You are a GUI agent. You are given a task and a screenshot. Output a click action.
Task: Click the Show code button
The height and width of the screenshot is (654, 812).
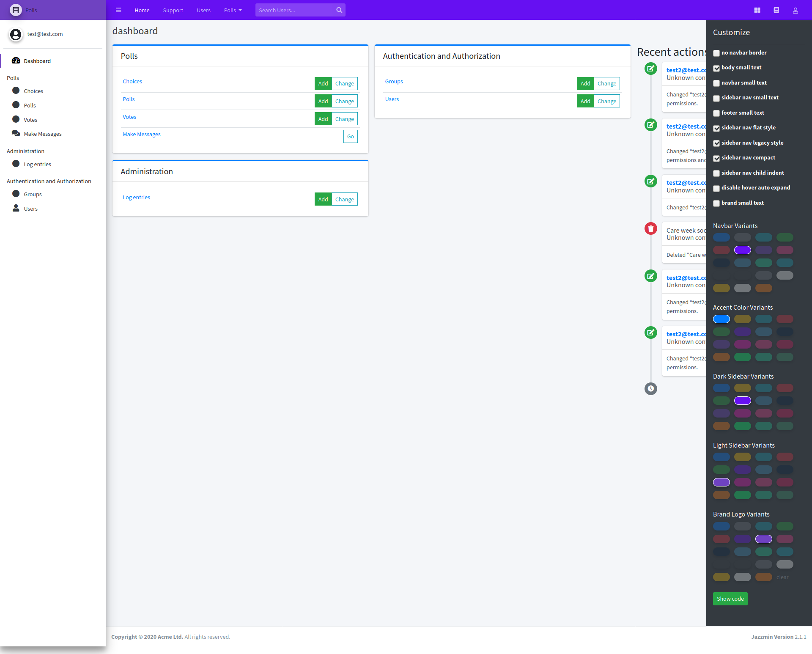[x=730, y=599]
